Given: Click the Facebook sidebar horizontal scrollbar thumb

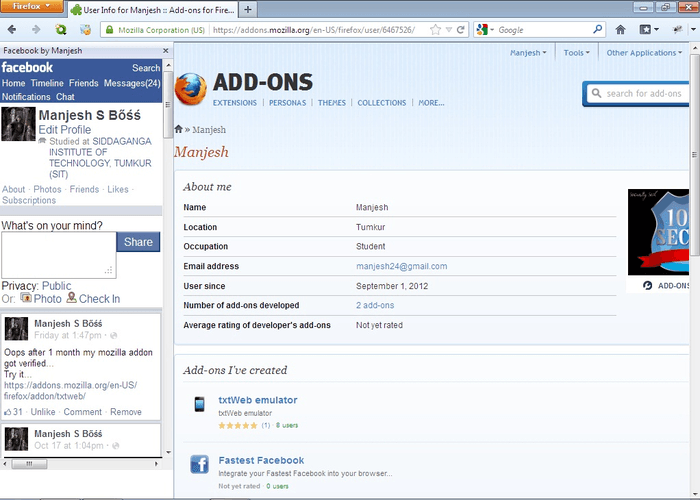Looking at the screenshot, I should [29, 464].
